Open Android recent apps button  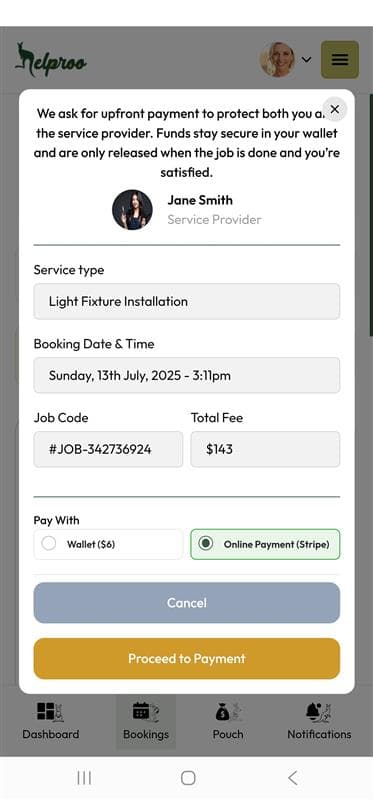pyautogui.click(x=84, y=778)
